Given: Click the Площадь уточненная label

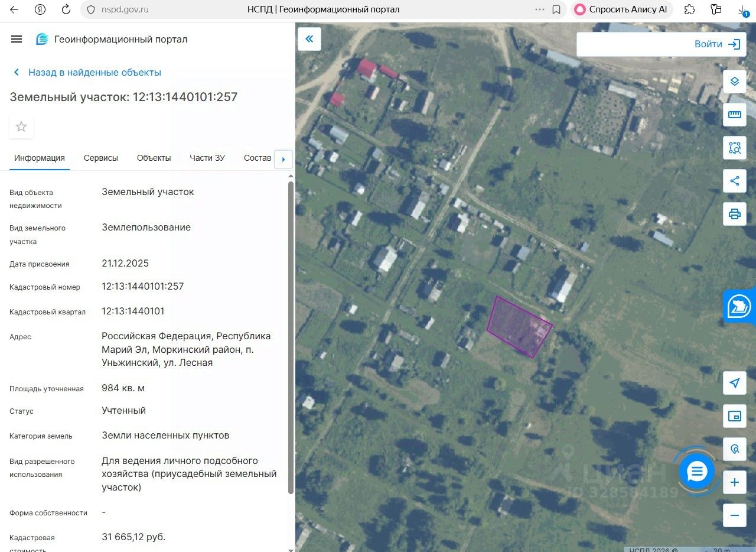Looking at the screenshot, I should click(x=47, y=388).
